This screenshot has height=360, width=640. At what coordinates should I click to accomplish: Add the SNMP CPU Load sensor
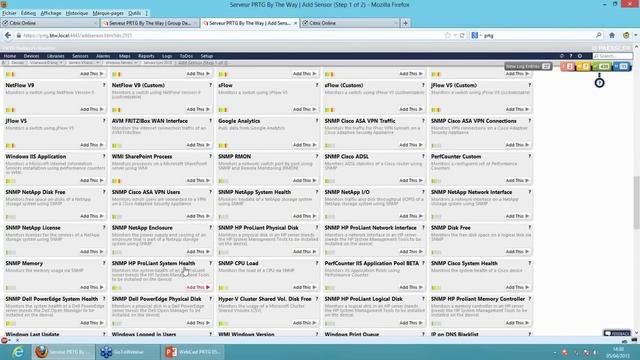[x=304, y=287]
